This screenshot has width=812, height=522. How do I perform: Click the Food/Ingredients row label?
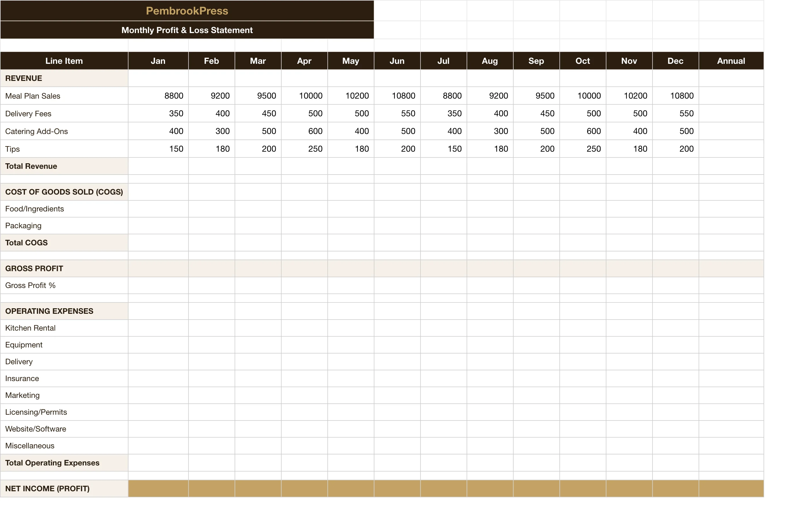(64, 209)
